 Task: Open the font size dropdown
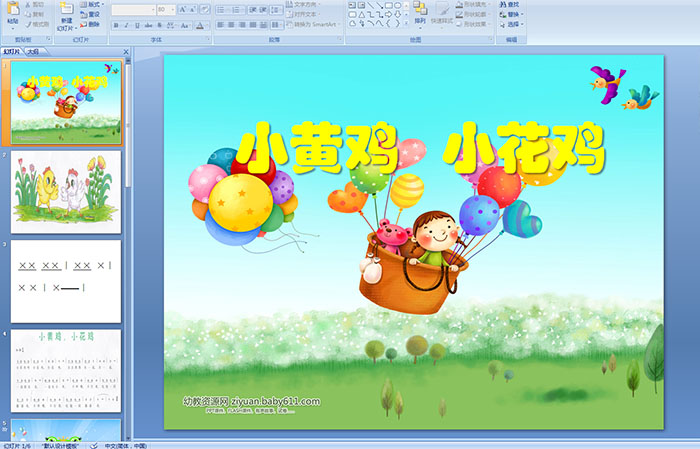coord(171,9)
